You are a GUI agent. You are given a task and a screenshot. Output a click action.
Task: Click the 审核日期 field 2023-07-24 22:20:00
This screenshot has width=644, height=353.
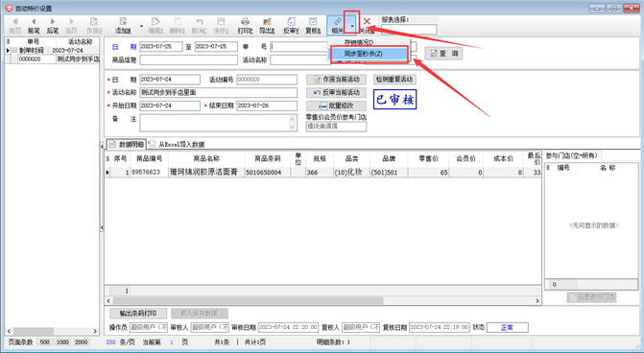pos(288,327)
